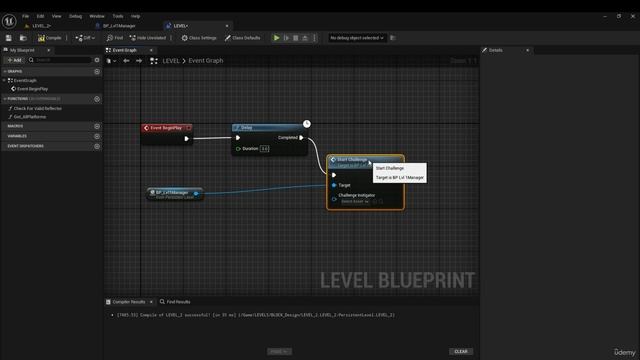Click the frame skip button

pyautogui.click(x=286, y=38)
